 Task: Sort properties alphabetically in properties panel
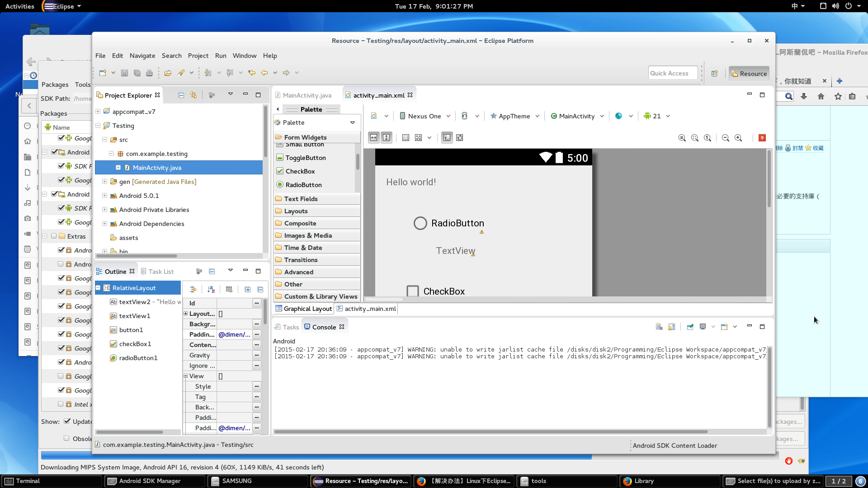pos(211,289)
